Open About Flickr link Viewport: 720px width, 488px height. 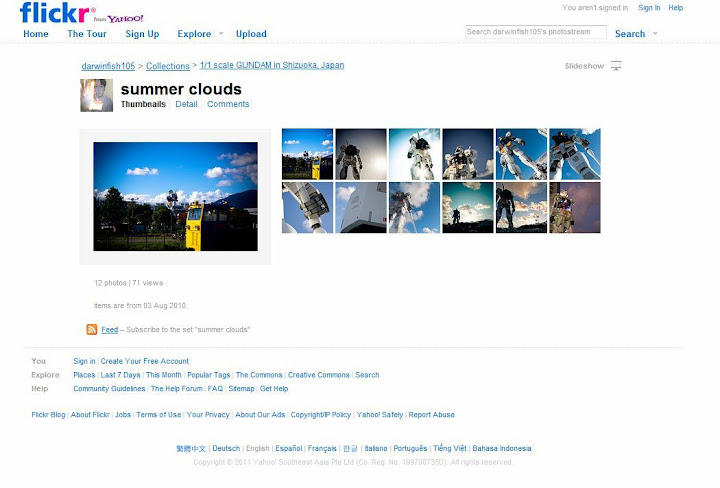coord(90,415)
